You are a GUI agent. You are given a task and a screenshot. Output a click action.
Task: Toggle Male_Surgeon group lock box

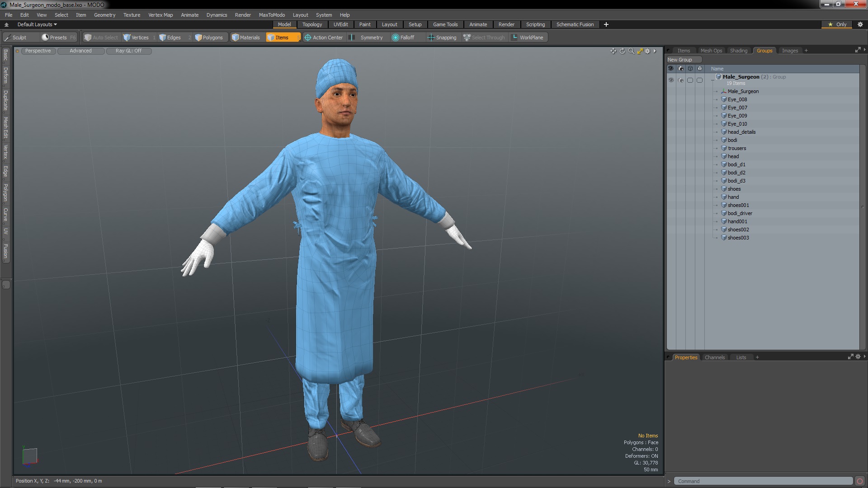[699, 80]
